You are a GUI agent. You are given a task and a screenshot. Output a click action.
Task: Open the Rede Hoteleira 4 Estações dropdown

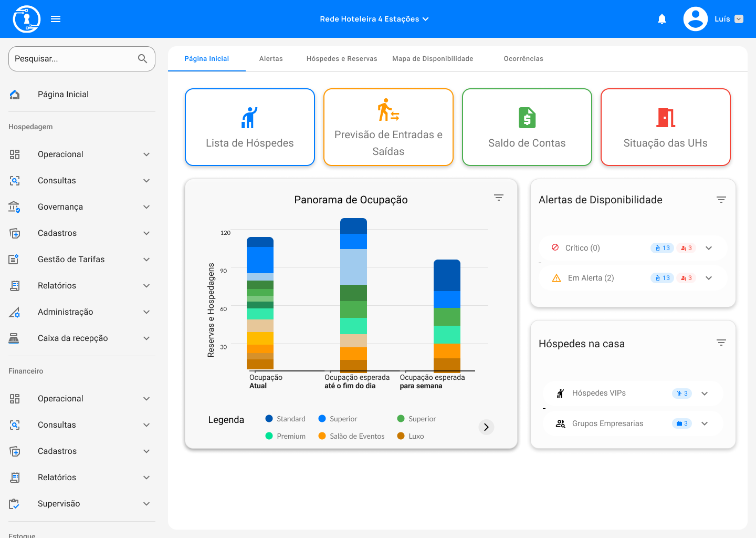coord(374,19)
